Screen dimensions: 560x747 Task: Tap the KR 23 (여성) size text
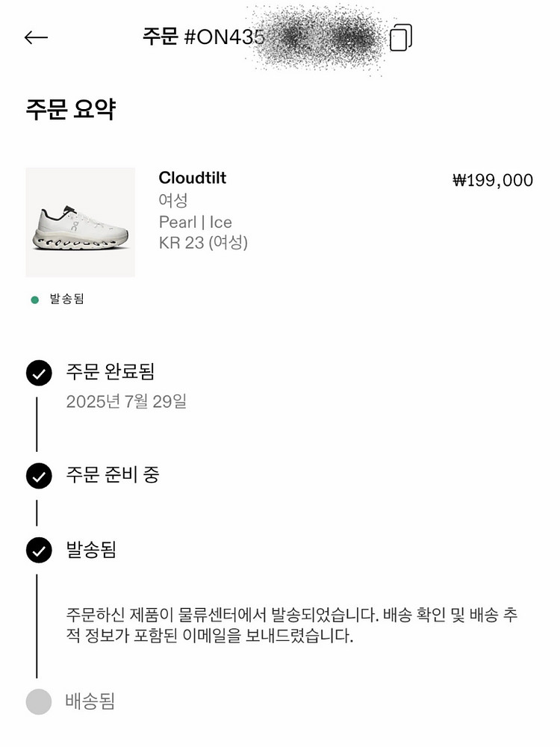pyautogui.click(x=203, y=243)
